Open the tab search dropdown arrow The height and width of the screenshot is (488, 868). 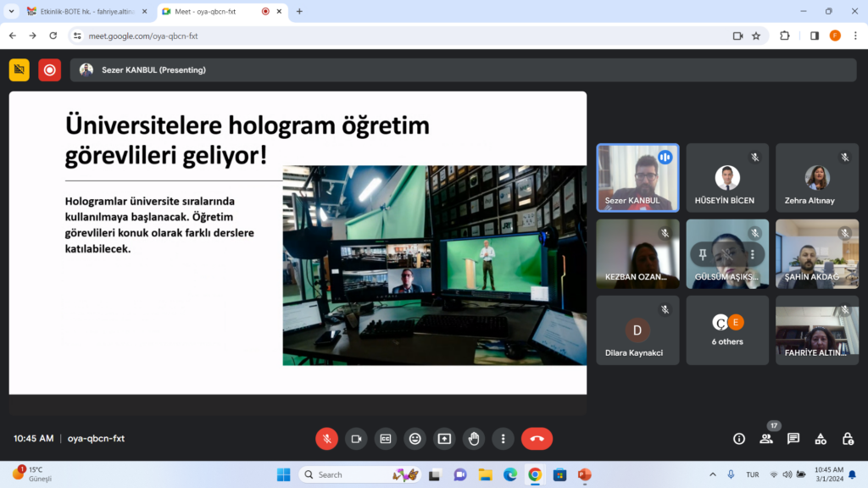click(x=12, y=12)
